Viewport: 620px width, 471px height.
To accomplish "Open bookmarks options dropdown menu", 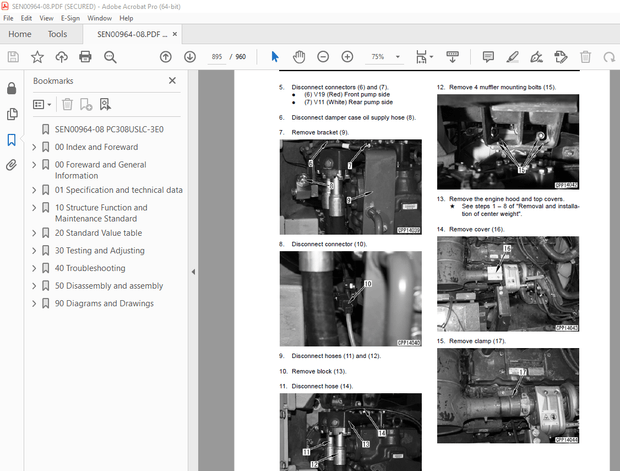I will coord(42,104).
